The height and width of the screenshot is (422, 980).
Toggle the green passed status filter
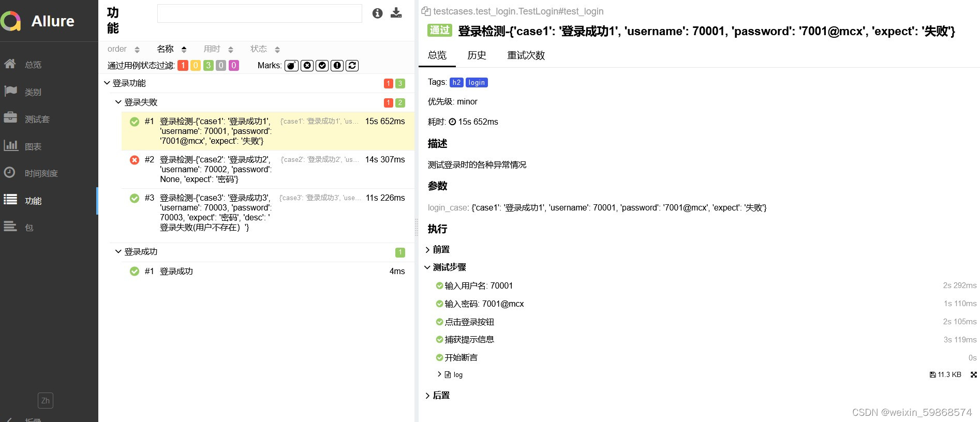pyautogui.click(x=208, y=66)
